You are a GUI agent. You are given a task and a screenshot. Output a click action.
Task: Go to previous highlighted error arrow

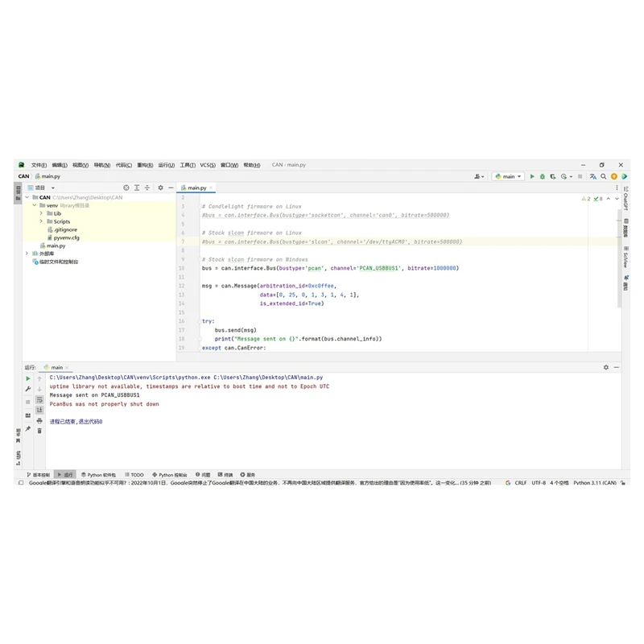pos(609,199)
